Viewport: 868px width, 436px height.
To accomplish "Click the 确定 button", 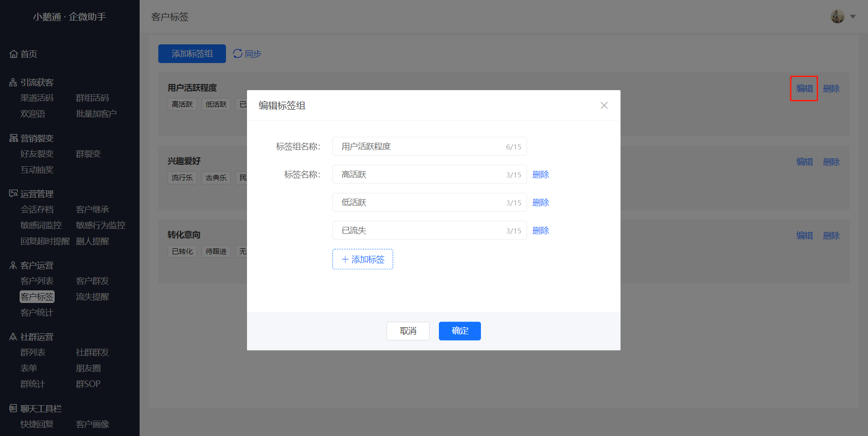I will [x=460, y=331].
